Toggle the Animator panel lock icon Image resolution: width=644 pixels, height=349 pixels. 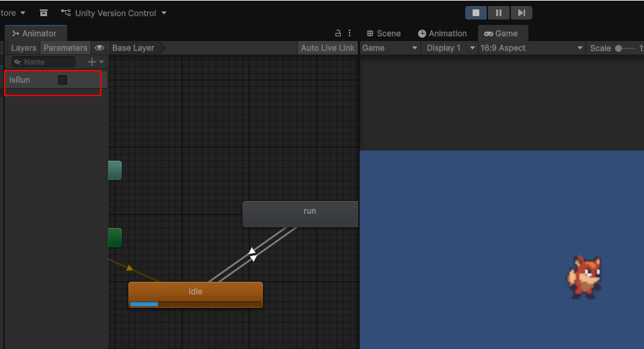click(x=338, y=33)
